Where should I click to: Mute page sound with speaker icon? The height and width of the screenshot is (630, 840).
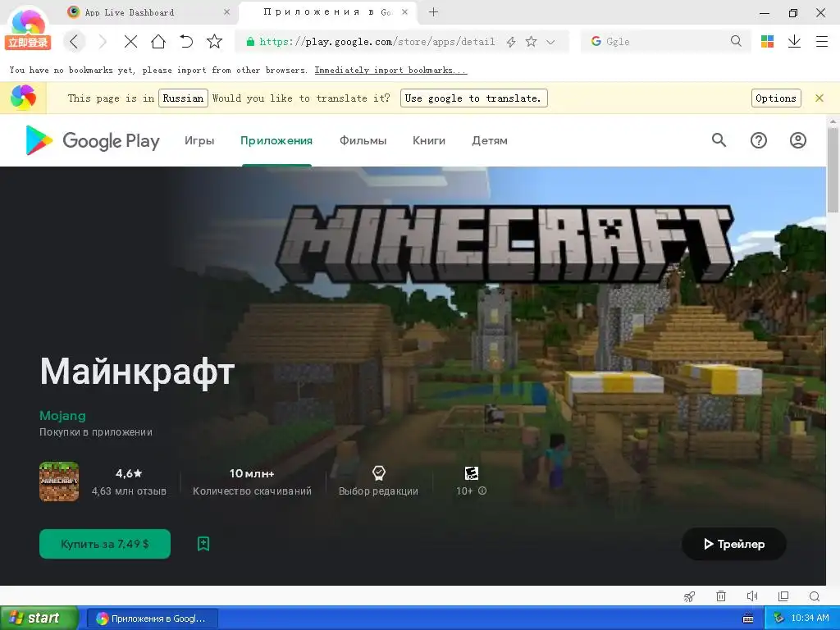click(x=752, y=596)
